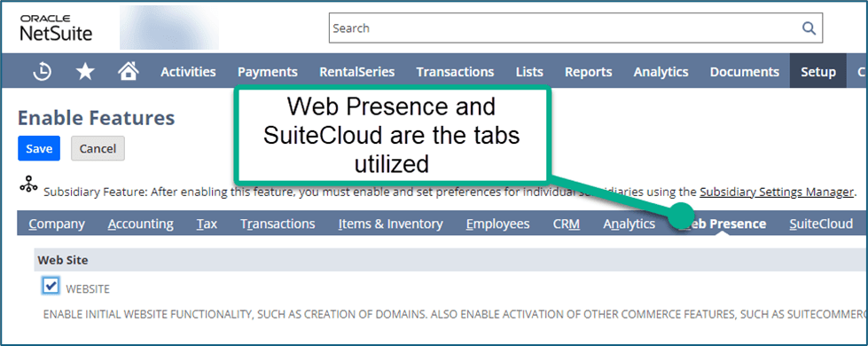Open the Activities menu
Image resolution: width=868 pixels, height=346 pixels.
(188, 72)
